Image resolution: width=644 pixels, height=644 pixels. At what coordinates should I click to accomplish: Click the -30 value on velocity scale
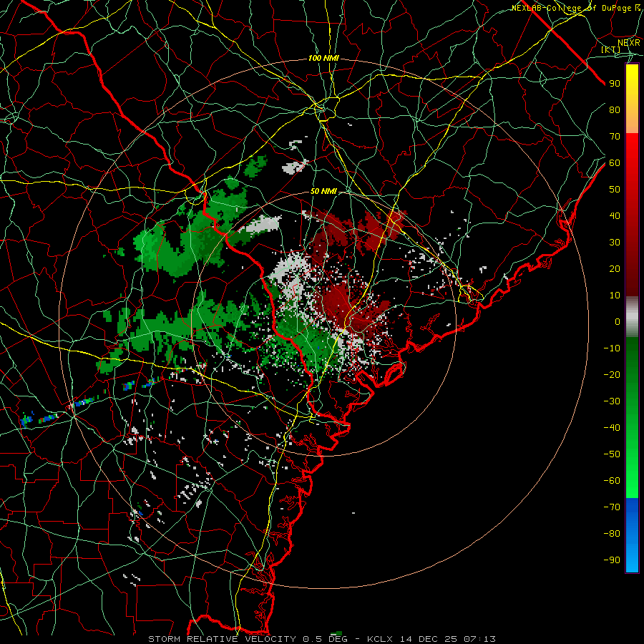tap(612, 401)
